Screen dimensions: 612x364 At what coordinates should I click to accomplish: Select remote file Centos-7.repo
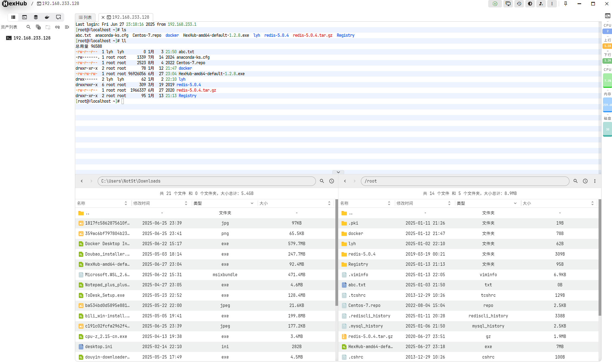point(468,306)
